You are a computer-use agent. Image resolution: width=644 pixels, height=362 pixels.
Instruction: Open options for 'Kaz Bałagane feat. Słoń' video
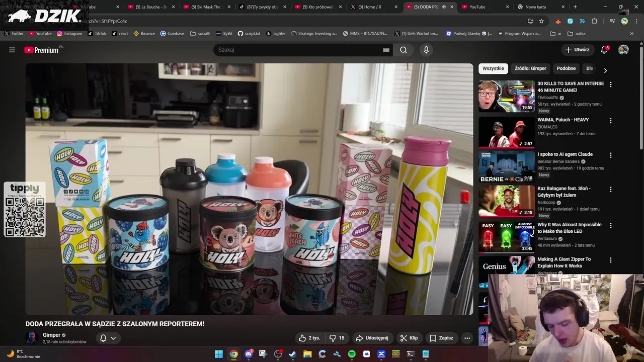coord(611,190)
